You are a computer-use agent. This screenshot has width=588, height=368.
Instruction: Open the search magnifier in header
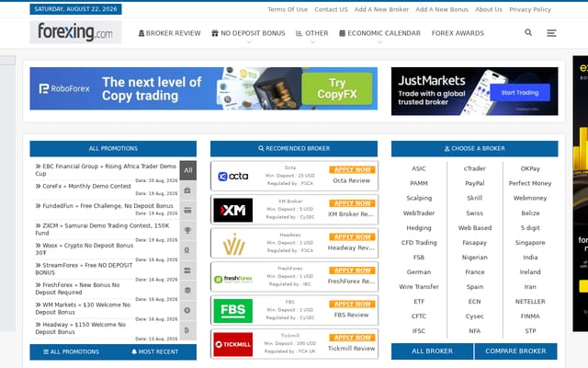coord(528,33)
